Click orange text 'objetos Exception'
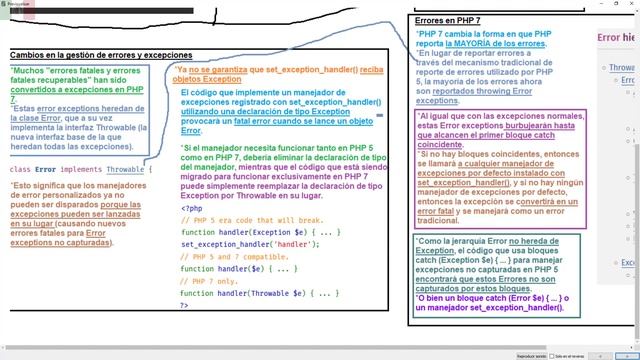The height and width of the screenshot is (360, 640). 207,79
